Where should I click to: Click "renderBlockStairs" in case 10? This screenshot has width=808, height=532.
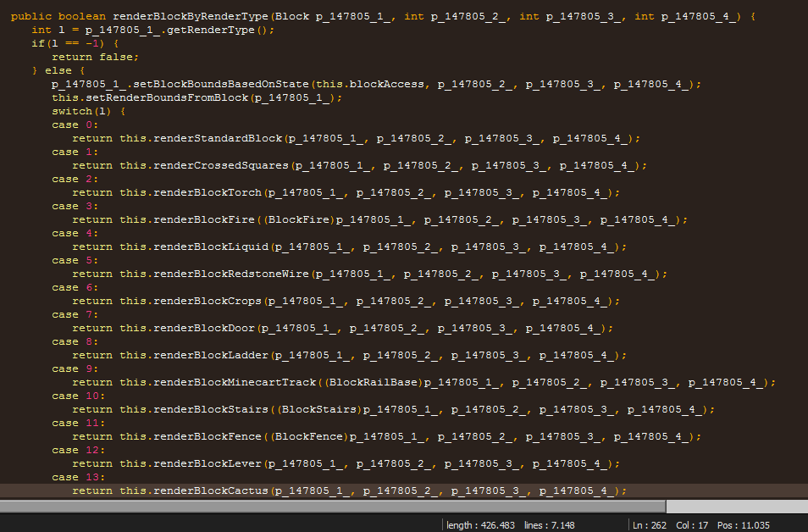[211, 410]
